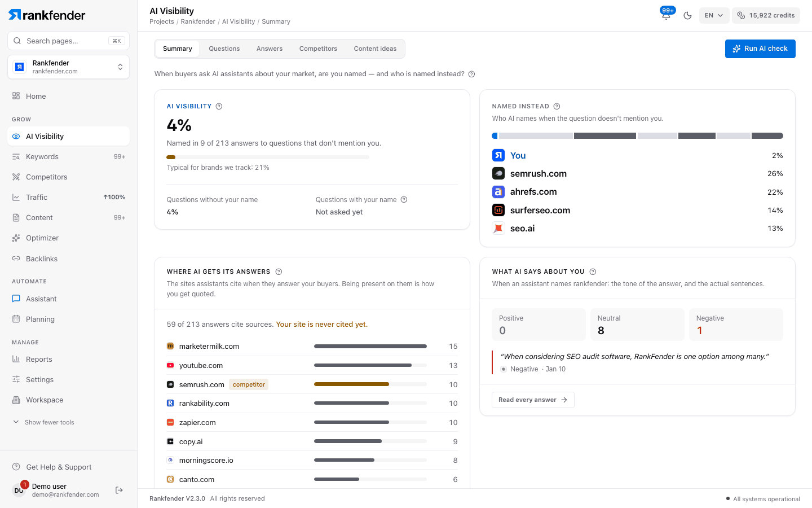
Task: Click the log out icon
Action: [x=119, y=490]
